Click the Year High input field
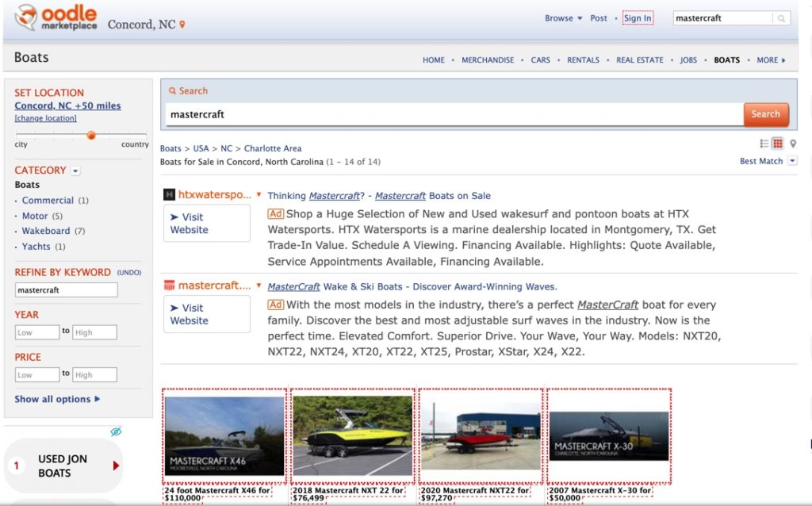Viewport: 812px width, 506px height. coord(95,332)
